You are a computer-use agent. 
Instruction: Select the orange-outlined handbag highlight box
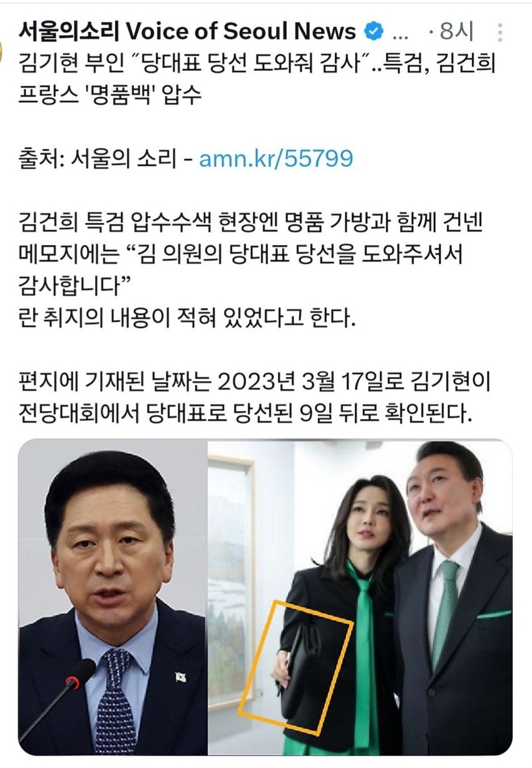(296, 666)
